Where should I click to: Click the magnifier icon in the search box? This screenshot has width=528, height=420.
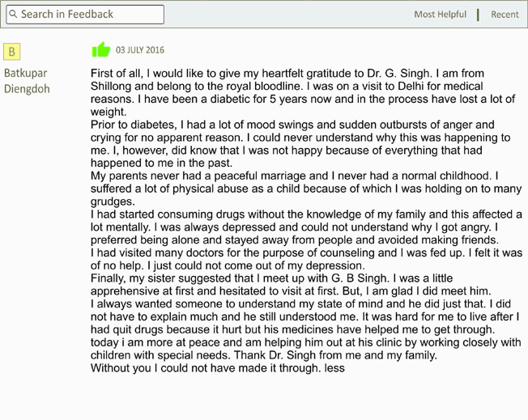13,14
